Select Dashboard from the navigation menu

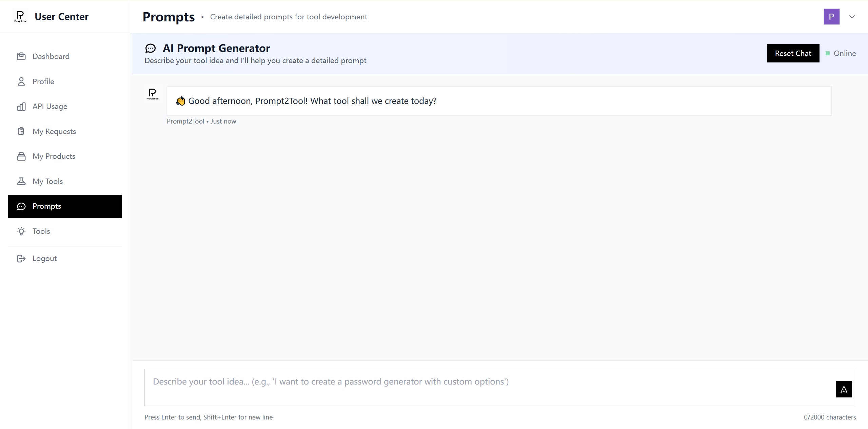coord(51,56)
